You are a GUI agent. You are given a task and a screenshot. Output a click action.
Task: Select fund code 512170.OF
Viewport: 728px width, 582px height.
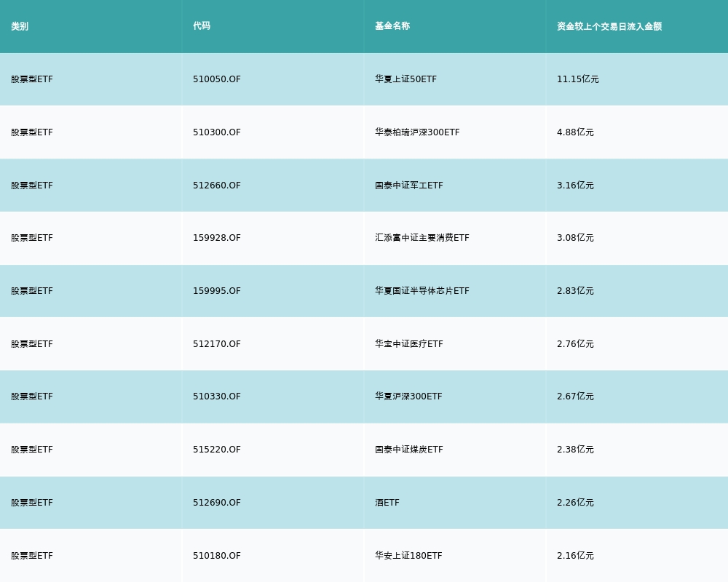click(217, 344)
